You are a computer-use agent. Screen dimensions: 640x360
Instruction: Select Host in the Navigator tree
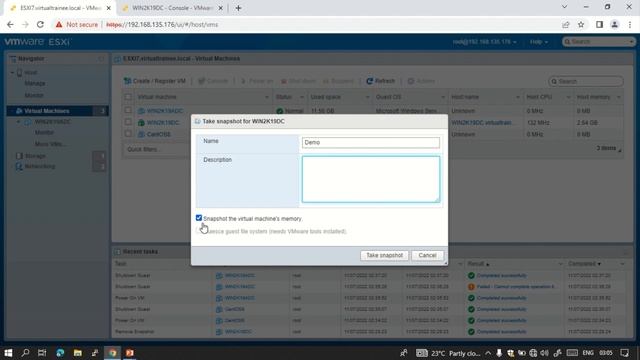[x=31, y=72]
